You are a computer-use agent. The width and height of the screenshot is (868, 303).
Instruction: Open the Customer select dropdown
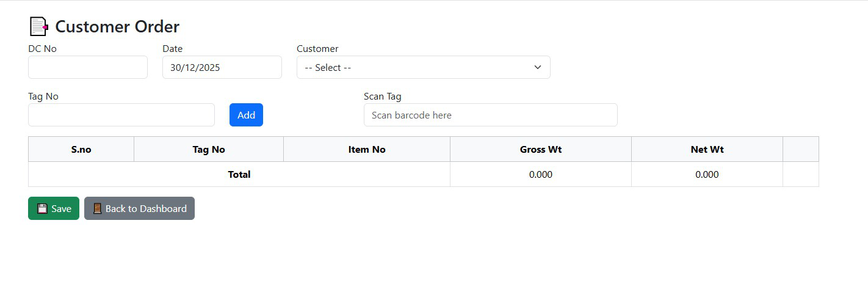422,67
